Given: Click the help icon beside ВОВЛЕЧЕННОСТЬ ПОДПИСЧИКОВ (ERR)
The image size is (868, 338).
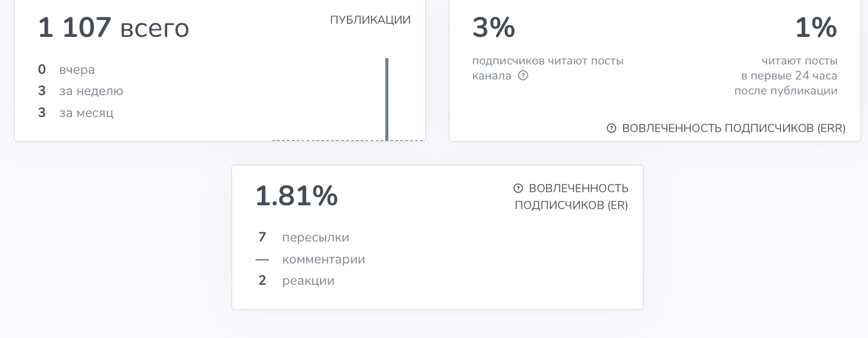Looking at the screenshot, I should (611, 128).
